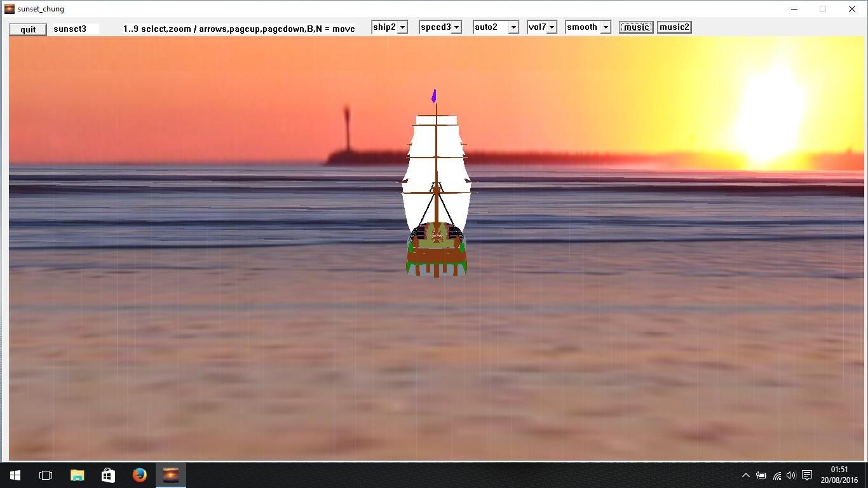868x488 pixels.
Task: Open the ship2 dropdown
Action: pos(390,27)
